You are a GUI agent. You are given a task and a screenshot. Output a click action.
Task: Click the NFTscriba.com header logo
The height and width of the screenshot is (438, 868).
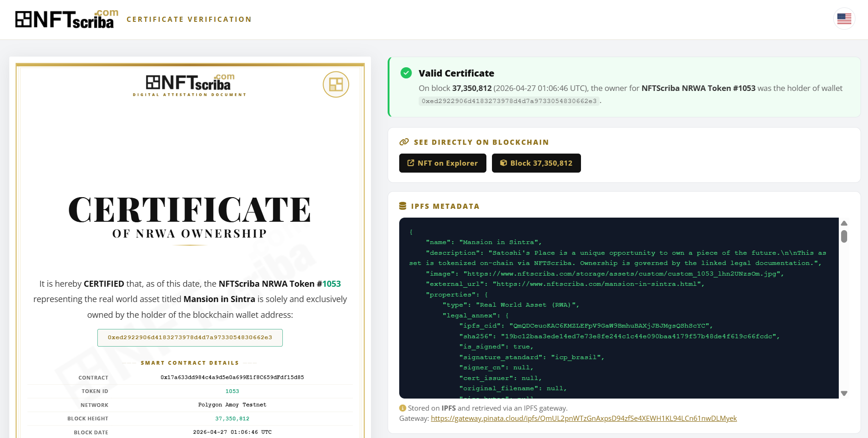pyautogui.click(x=67, y=19)
